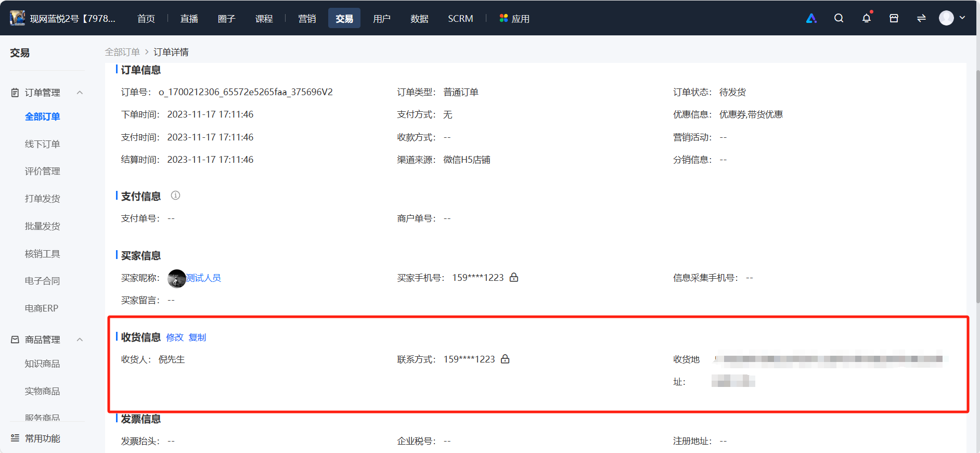Reveal buyer phone via lock icon
Viewport: 980px width, 453px height.
pyautogui.click(x=514, y=277)
